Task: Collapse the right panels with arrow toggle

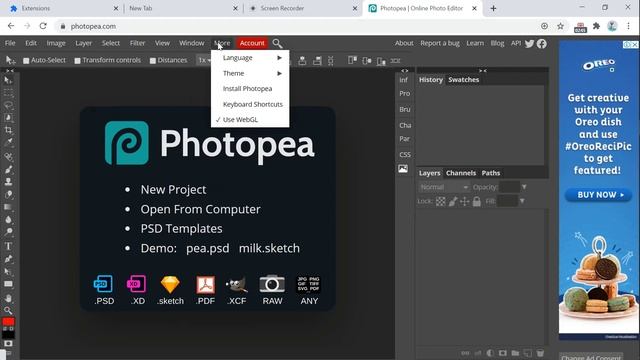Action: 482,71
